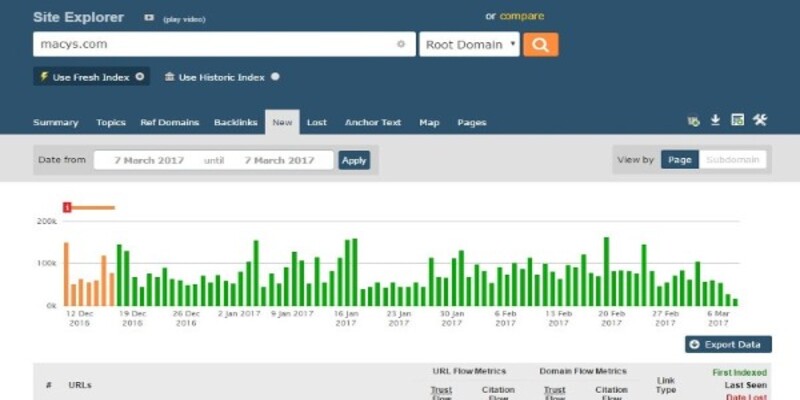Click the report table icon beside download
Screen dimensions: 800x400
[737, 121]
